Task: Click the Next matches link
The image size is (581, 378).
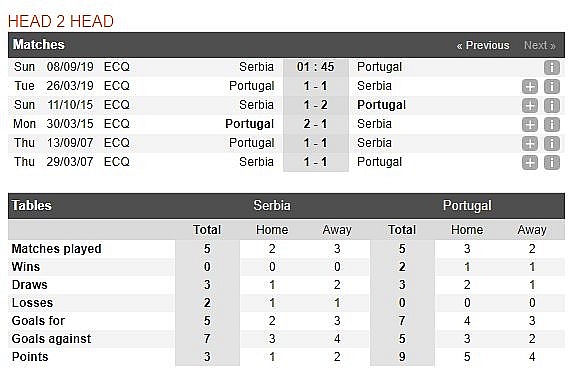Action: [x=540, y=45]
